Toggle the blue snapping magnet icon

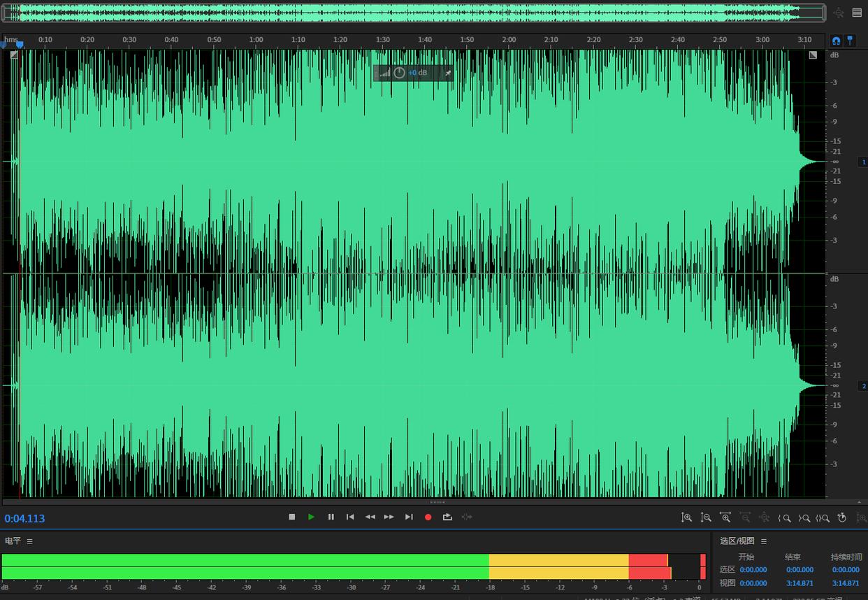tap(836, 41)
